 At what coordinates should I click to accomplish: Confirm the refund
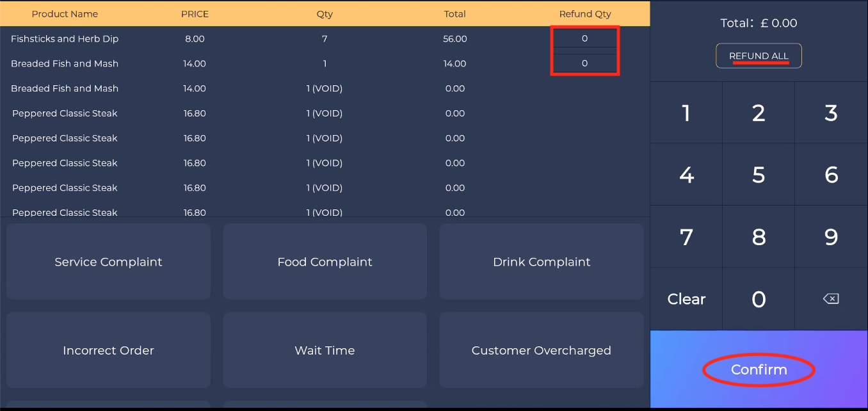pos(759,369)
